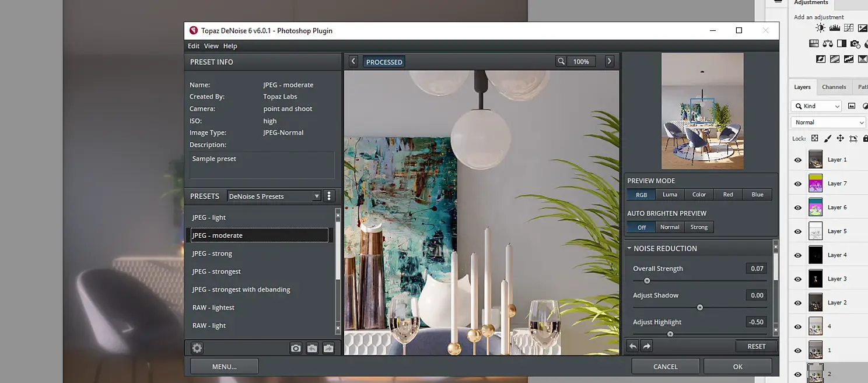This screenshot has height=383, width=868.
Task: Add a Photo Filter adjustment in Photoshop
Action: [x=855, y=44]
